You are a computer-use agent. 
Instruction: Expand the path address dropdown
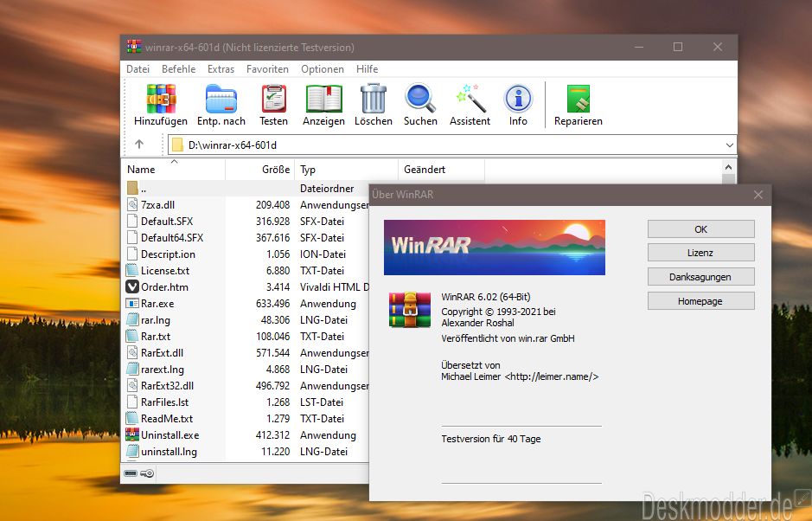pyautogui.click(x=730, y=145)
